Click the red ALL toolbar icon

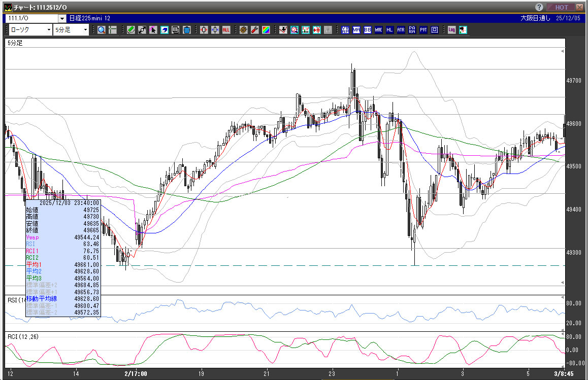point(226,30)
